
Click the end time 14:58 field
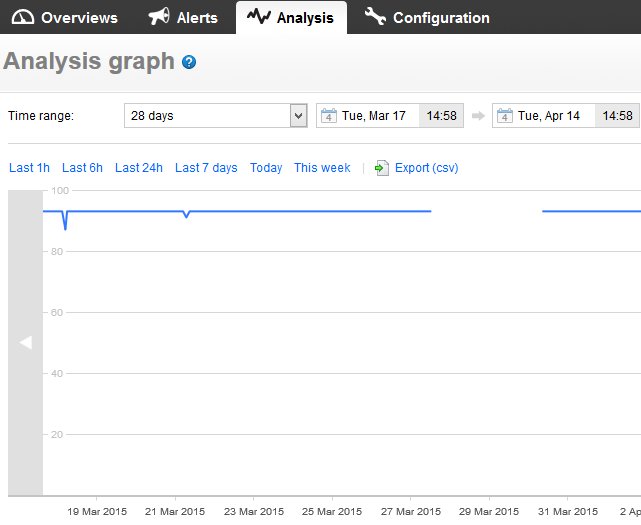[617, 116]
